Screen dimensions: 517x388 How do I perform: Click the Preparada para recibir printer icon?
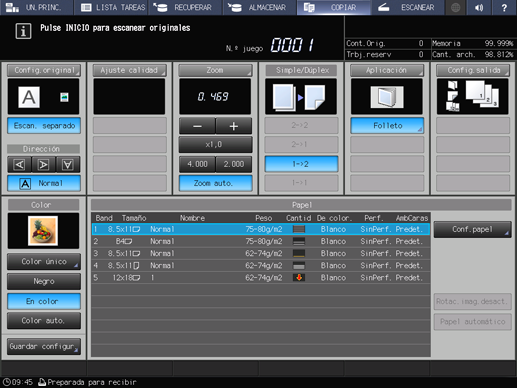point(42,382)
